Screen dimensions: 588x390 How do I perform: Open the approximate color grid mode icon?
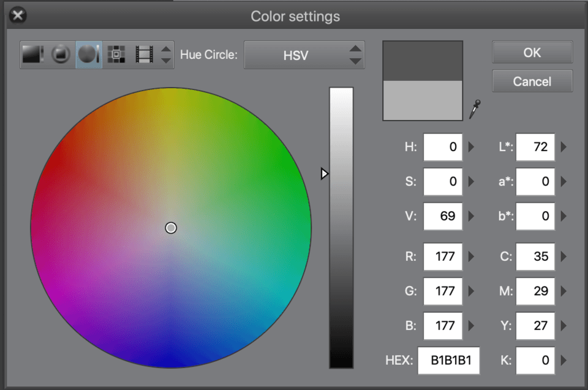coord(116,54)
